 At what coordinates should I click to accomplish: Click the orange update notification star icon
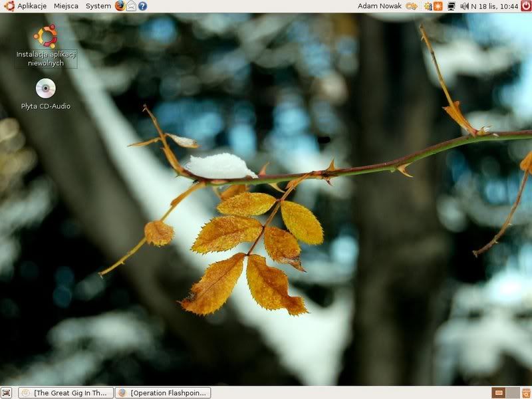click(x=438, y=6)
